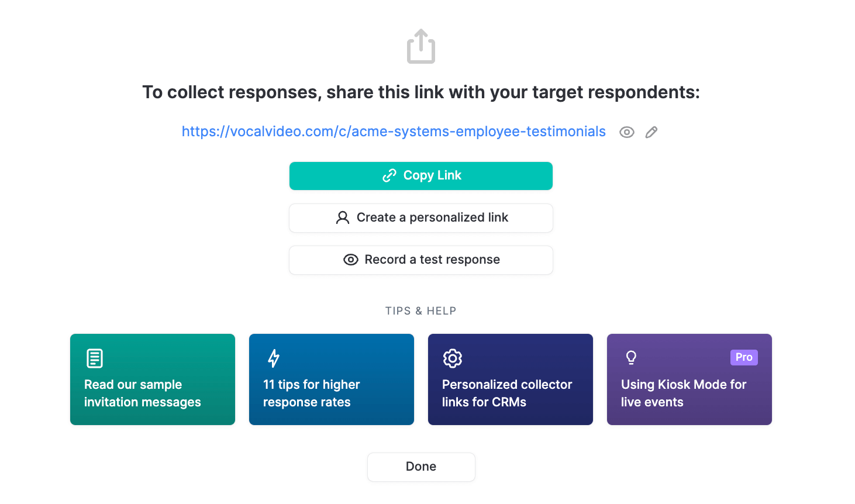Click the link icon inside Copy Link button
The height and width of the screenshot is (504, 855).
coord(389,175)
